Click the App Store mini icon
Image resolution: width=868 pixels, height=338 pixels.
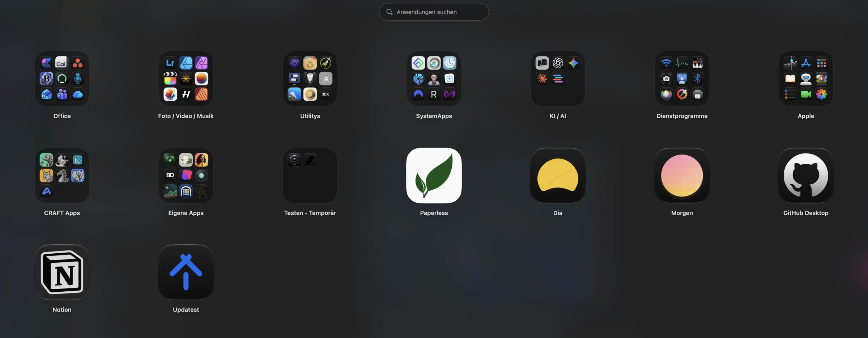point(806,63)
